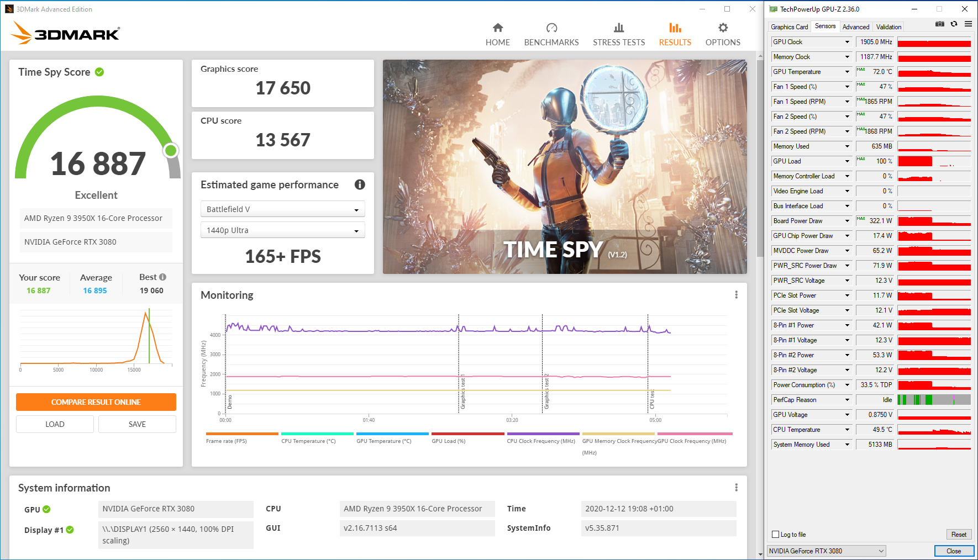Open the GPU-Z hamburger menu

(968, 24)
